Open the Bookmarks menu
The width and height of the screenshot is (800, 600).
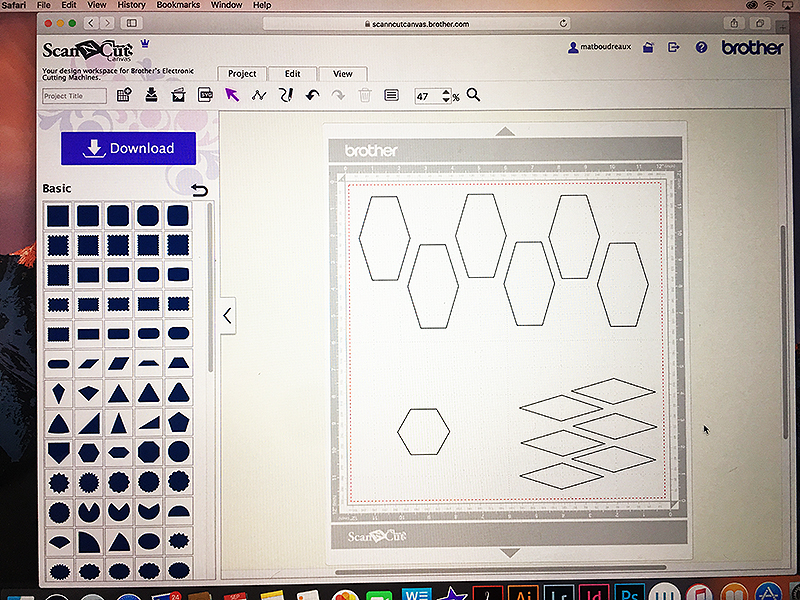pyautogui.click(x=178, y=5)
